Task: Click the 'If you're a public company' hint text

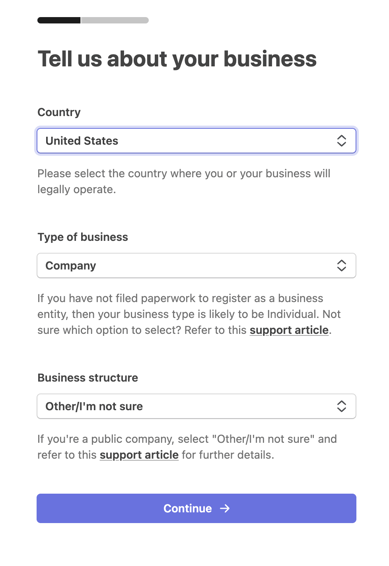Action: pyautogui.click(x=187, y=447)
